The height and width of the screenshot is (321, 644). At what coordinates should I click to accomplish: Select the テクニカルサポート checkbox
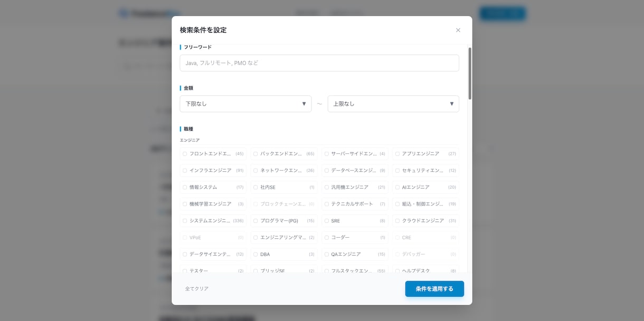click(326, 204)
